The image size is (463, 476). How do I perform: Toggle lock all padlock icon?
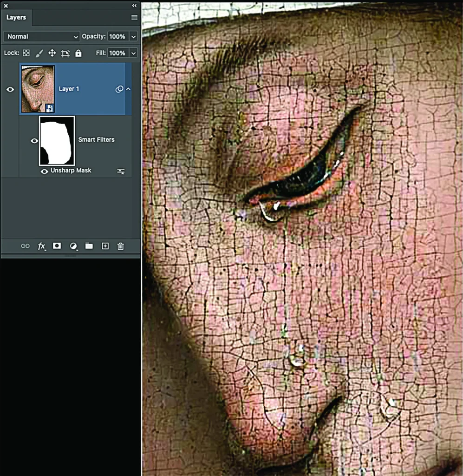(78, 53)
